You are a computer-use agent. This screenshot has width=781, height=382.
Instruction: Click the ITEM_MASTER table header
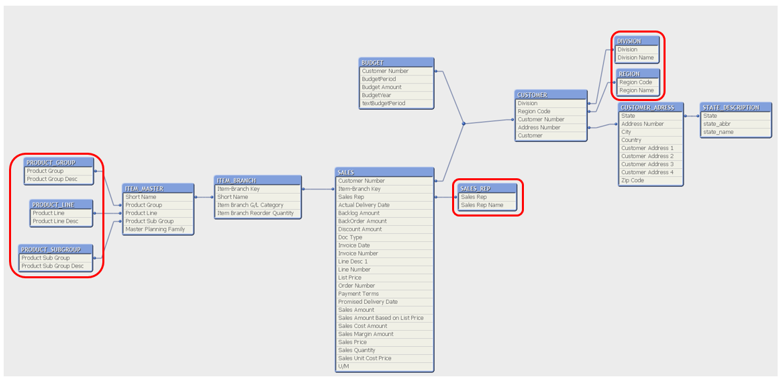pos(158,188)
